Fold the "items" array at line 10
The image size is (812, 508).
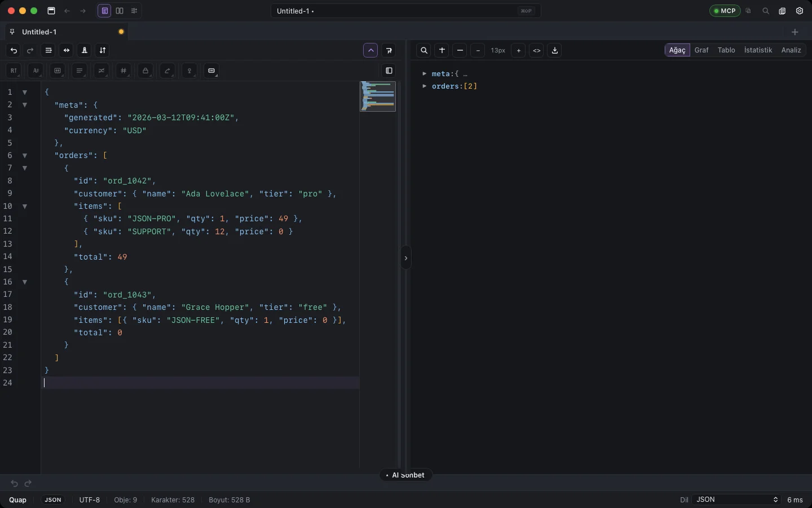[x=25, y=207]
